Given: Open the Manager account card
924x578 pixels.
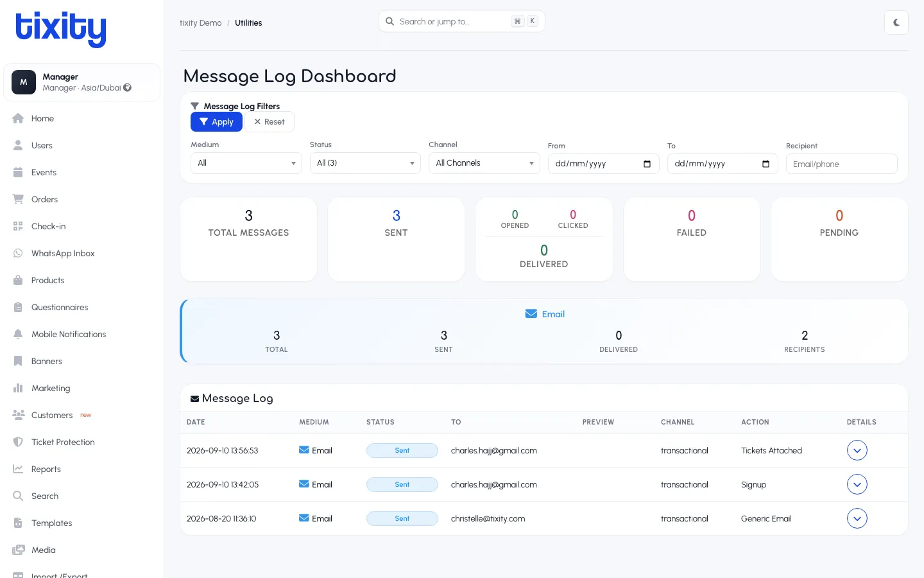Looking at the screenshot, I should (x=82, y=82).
